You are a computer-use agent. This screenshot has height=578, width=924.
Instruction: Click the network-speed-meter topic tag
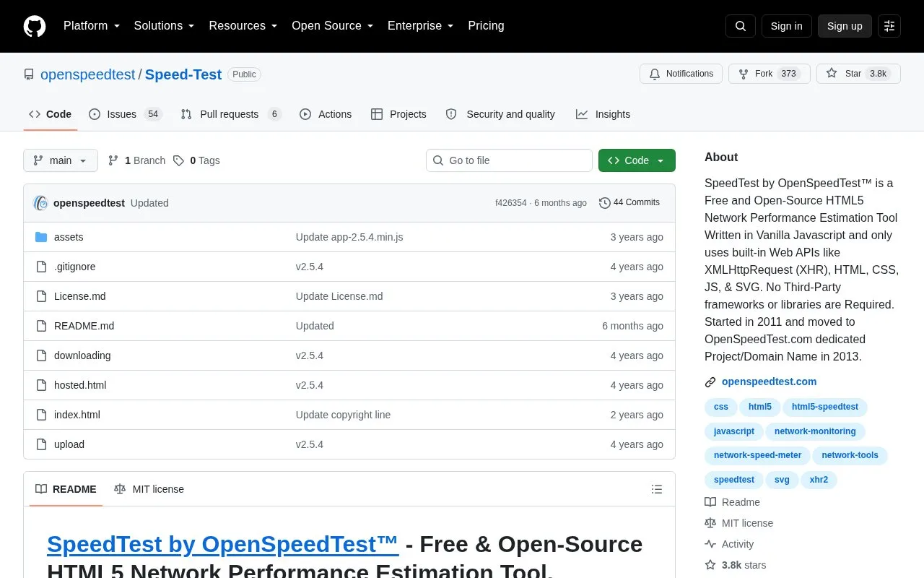758,455
